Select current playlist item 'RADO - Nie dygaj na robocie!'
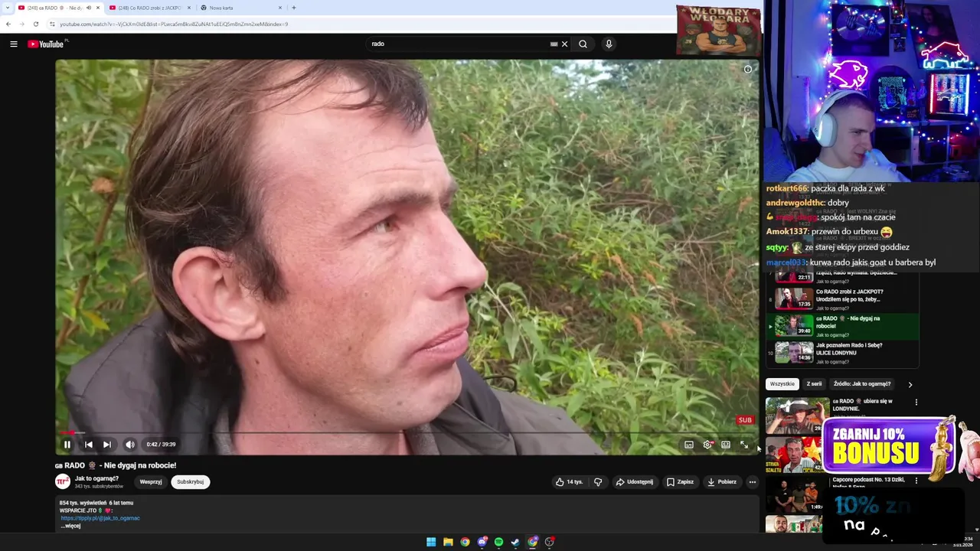The height and width of the screenshot is (551, 980). (x=842, y=325)
